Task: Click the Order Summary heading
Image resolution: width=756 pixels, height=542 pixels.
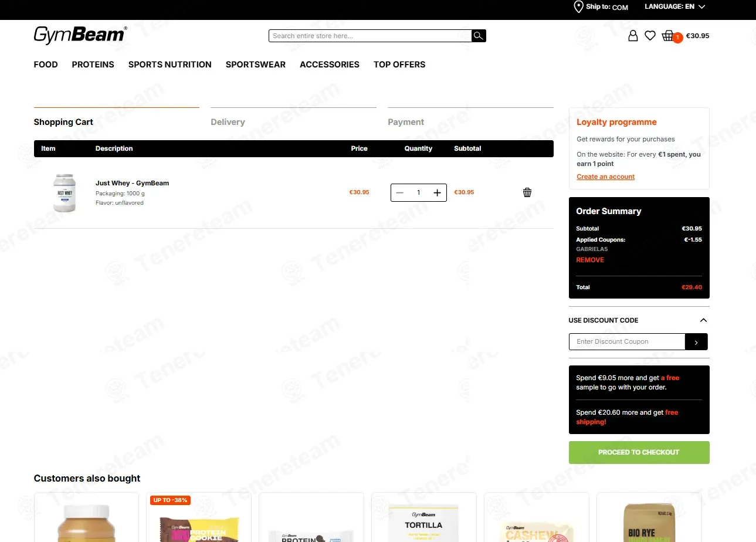Action: tap(609, 211)
